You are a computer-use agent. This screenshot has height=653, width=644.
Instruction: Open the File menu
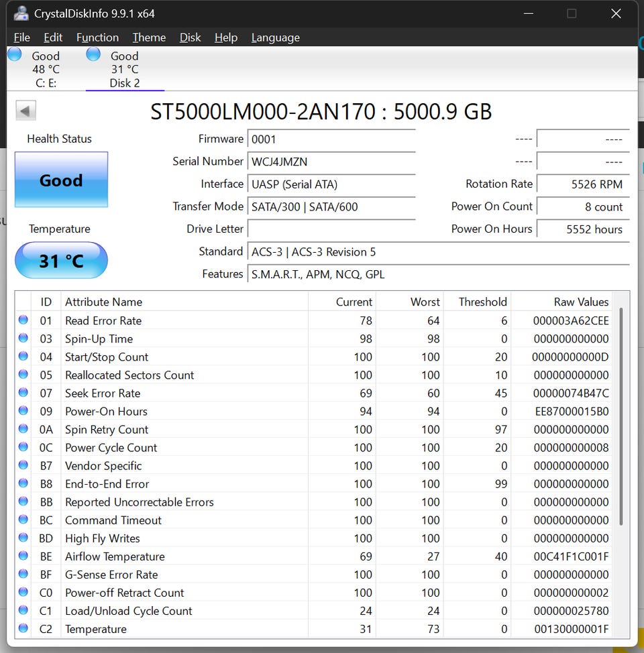point(21,38)
